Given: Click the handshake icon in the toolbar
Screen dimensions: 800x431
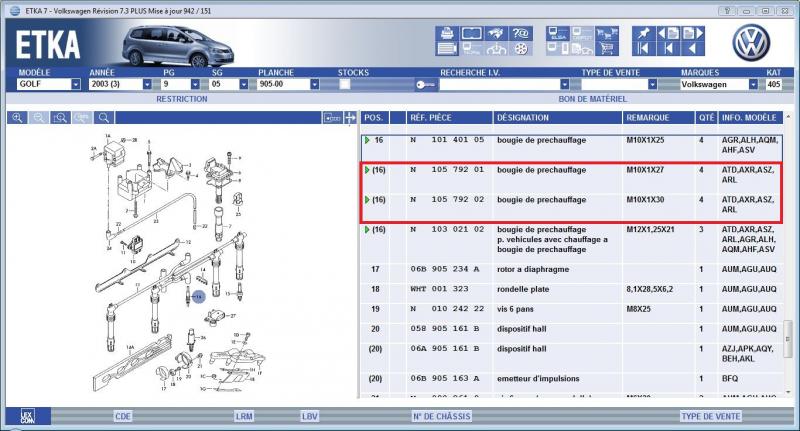Looking at the screenshot, I should coord(496,34).
